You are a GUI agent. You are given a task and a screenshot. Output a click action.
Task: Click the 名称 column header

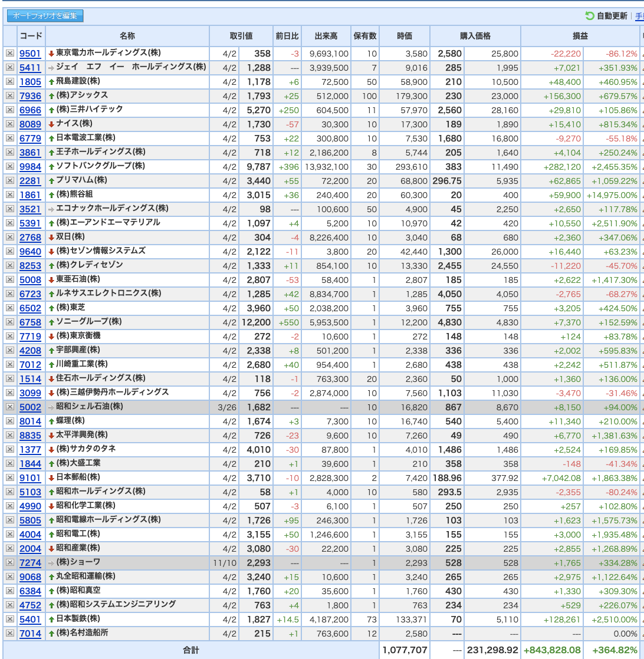pos(127,36)
